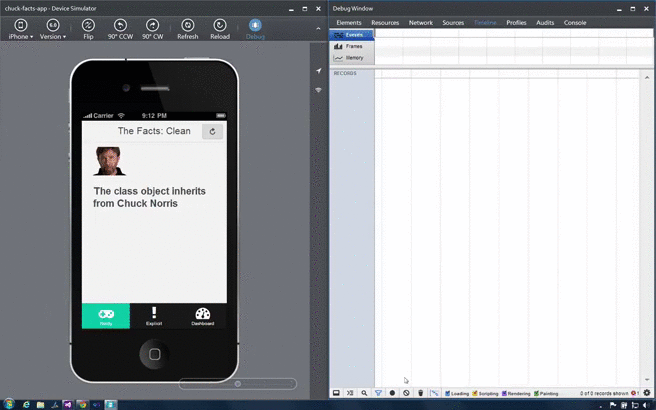Collapse the simulator toolbar with the chevron
656x410 pixels.
pos(318,28)
